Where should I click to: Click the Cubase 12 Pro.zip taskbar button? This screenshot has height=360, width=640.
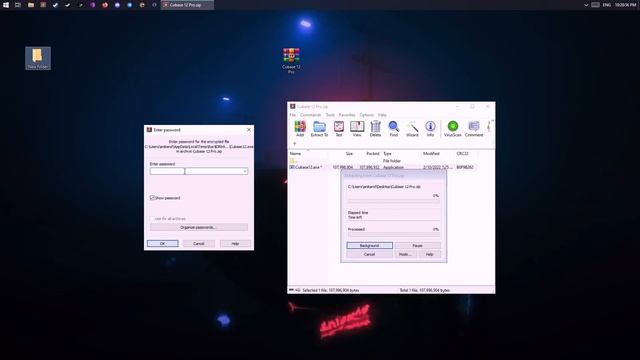187,5
